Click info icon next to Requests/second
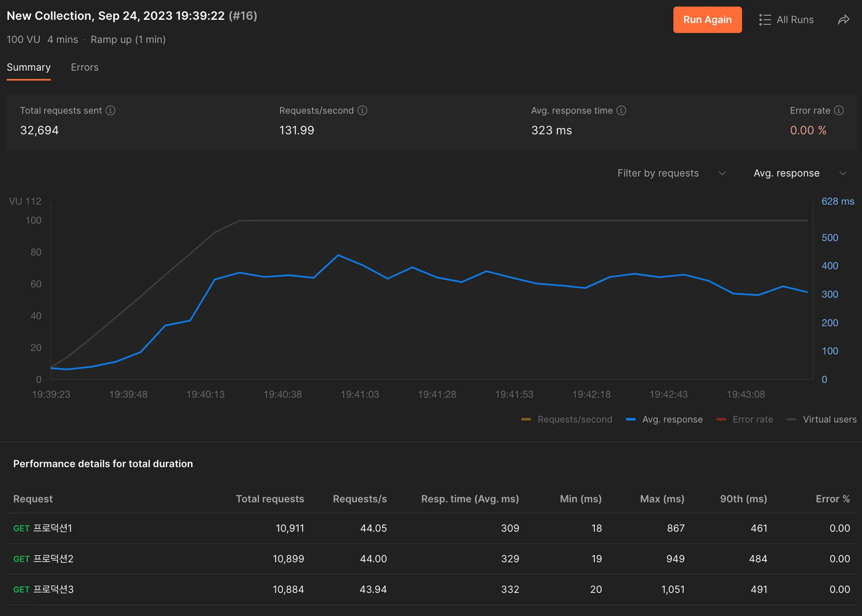The width and height of the screenshot is (862, 616). coord(362,110)
